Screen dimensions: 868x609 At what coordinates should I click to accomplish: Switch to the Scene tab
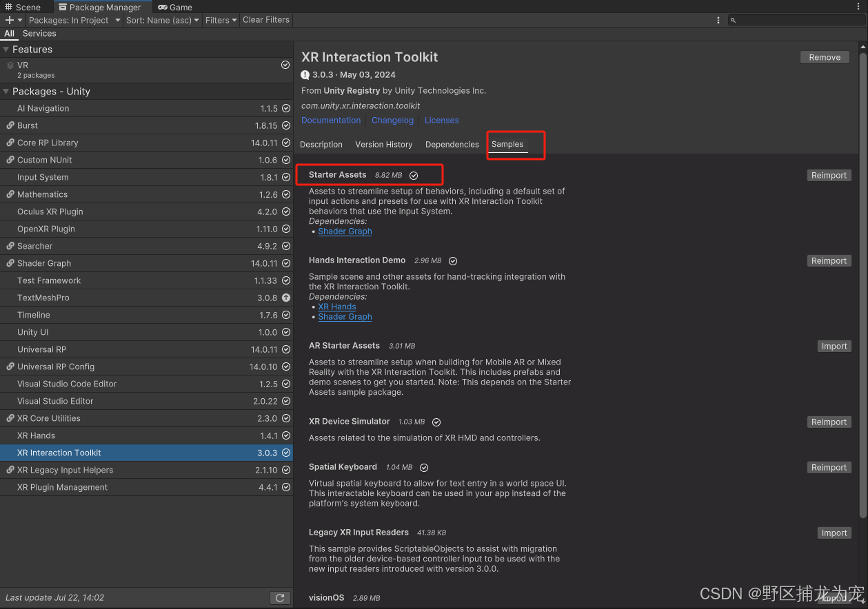(x=23, y=7)
